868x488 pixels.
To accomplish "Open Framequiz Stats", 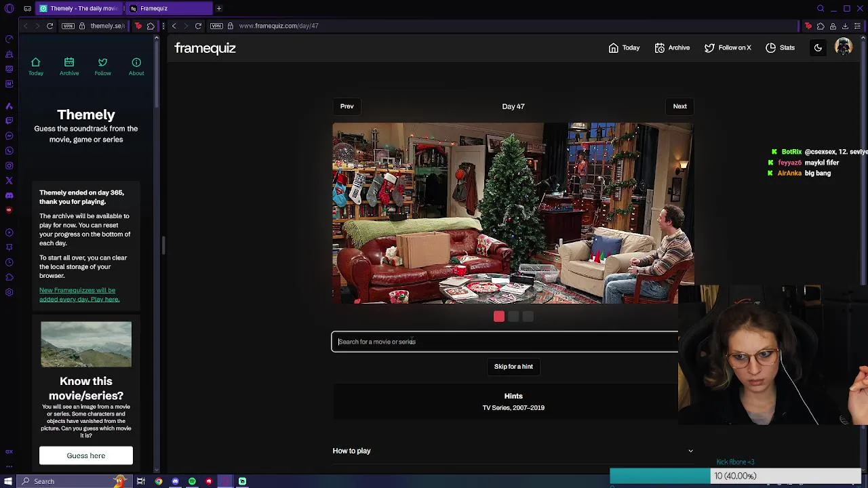I will point(780,47).
